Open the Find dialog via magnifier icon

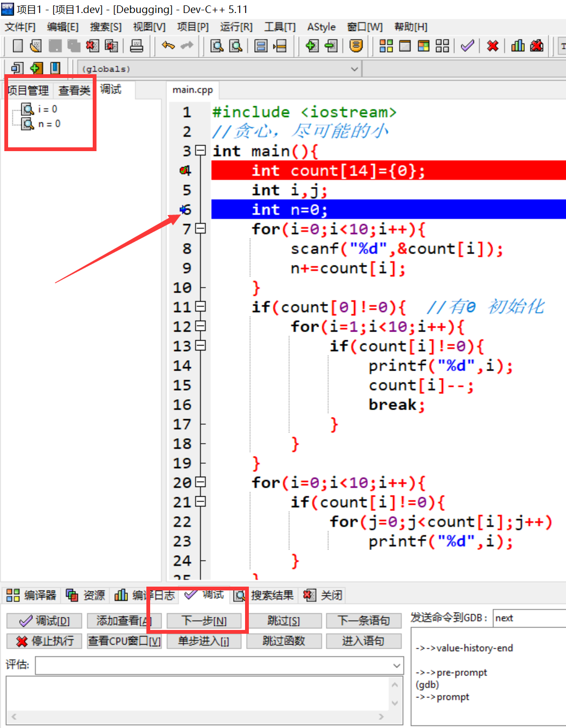(216, 46)
